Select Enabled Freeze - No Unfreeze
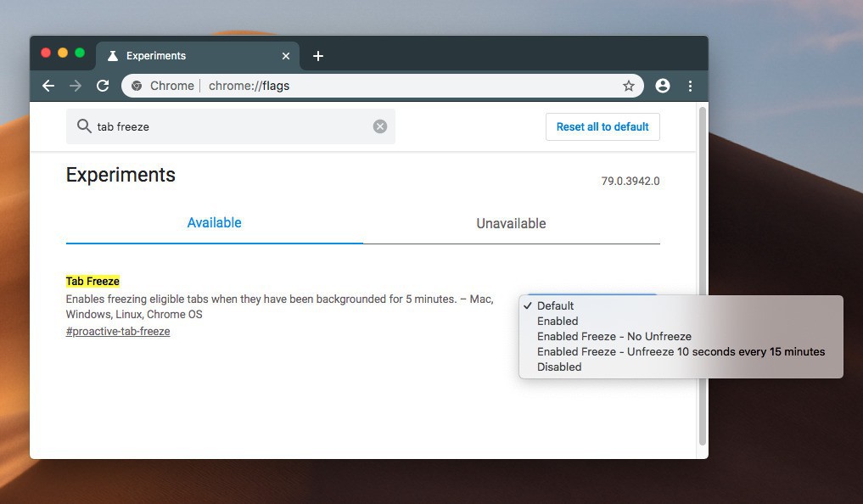Image resolution: width=863 pixels, height=504 pixels. [x=681, y=337]
